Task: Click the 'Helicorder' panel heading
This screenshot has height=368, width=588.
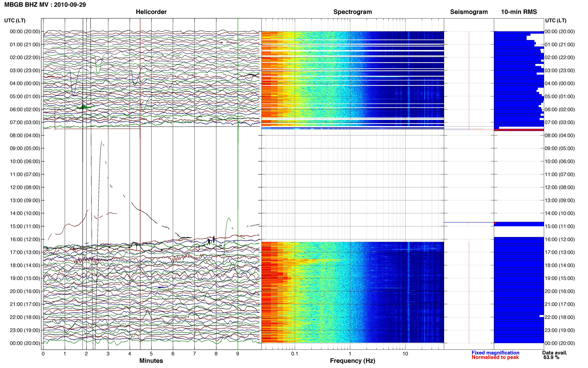Action: [x=151, y=12]
